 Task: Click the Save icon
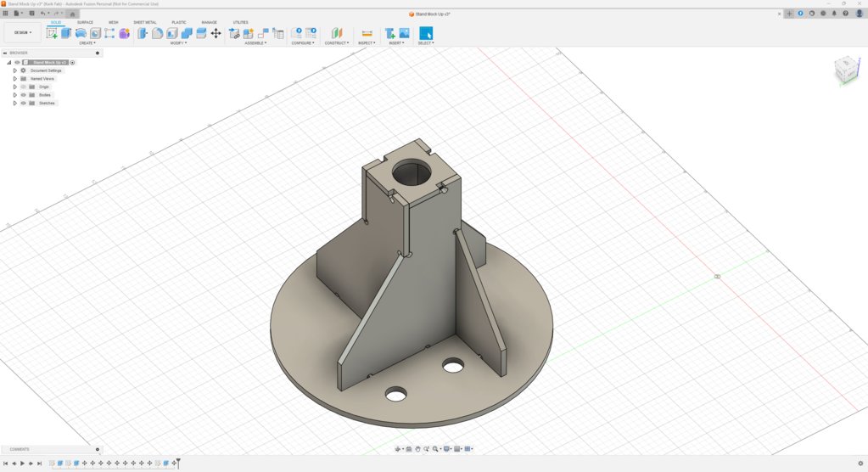coord(31,14)
